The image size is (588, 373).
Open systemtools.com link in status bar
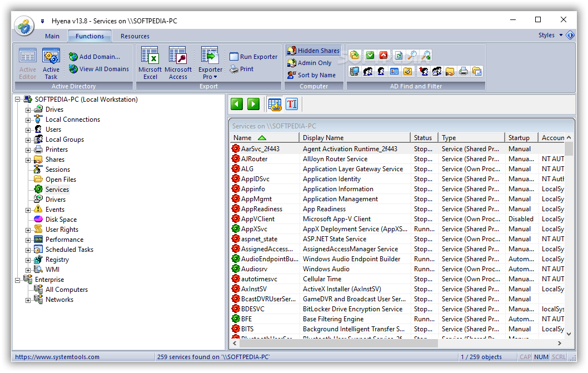point(57,357)
